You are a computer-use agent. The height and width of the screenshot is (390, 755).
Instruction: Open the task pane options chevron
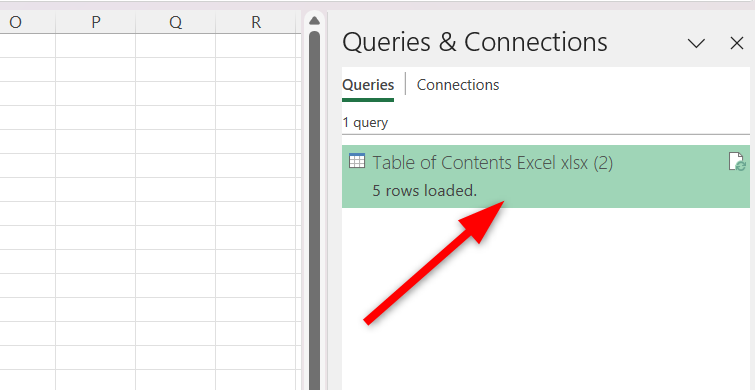pos(696,43)
